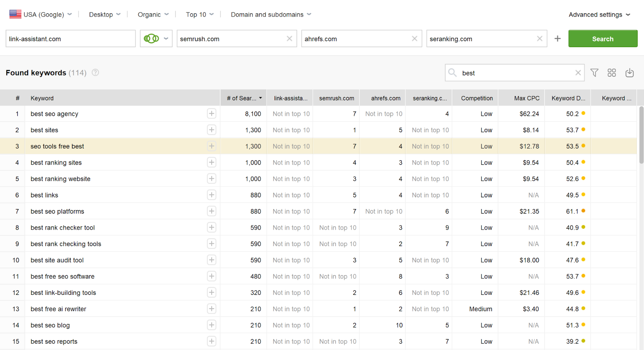The height and width of the screenshot is (350, 644).
Task: Expand Advanced settings
Action: (599, 14)
